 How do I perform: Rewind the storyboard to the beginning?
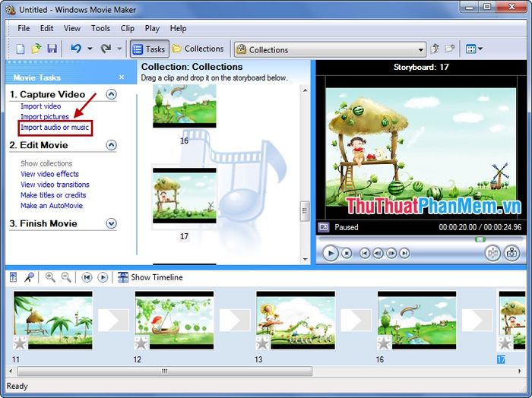tap(87, 278)
